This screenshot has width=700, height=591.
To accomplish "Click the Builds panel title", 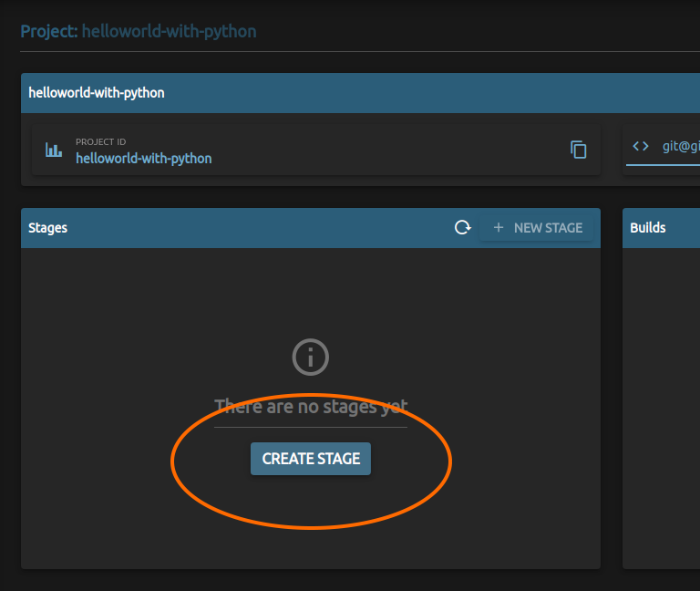I will pos(648,228).
